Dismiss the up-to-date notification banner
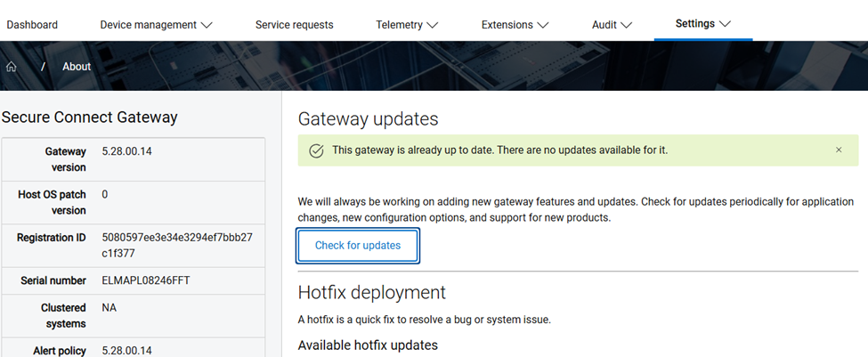This screenshot has height=357, width=868. pyautogui.click(x=839, y=150)
